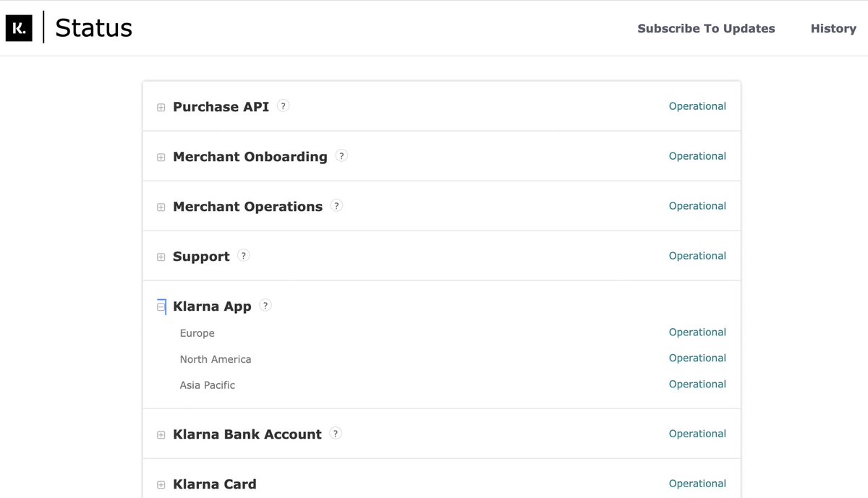Collapse the Klarna App group

161,307
